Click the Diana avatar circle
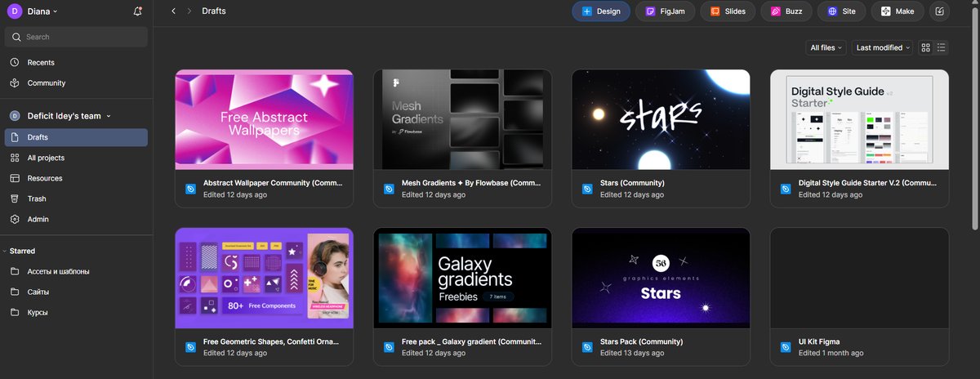Screen dimensions: 980x379 coord(15,11)
